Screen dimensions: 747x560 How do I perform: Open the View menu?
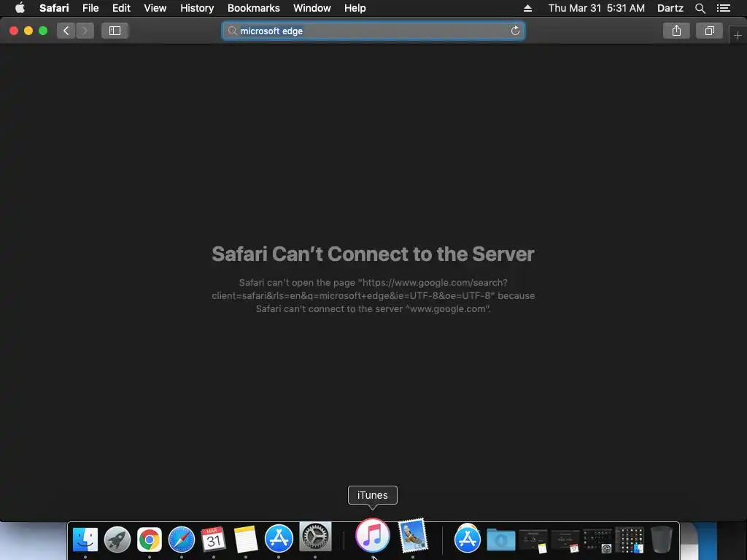tap(155, 8)
